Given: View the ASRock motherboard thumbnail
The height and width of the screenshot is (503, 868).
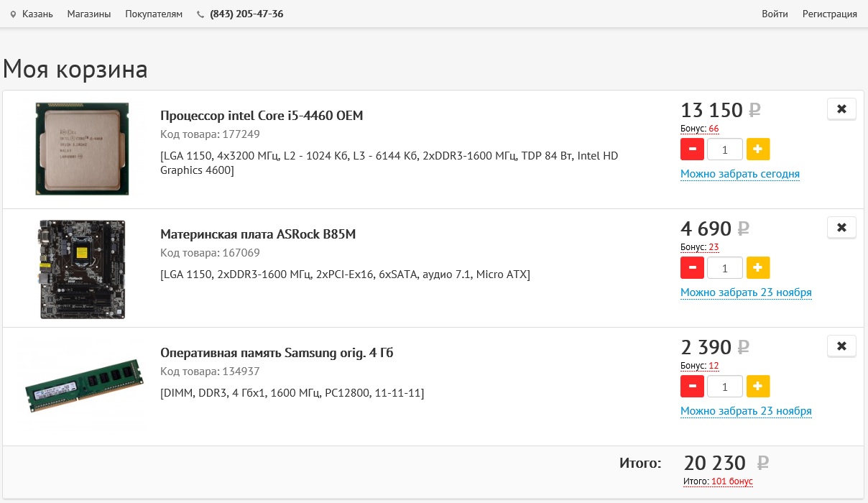Looking at the screenshot, I should coord(82,269).
